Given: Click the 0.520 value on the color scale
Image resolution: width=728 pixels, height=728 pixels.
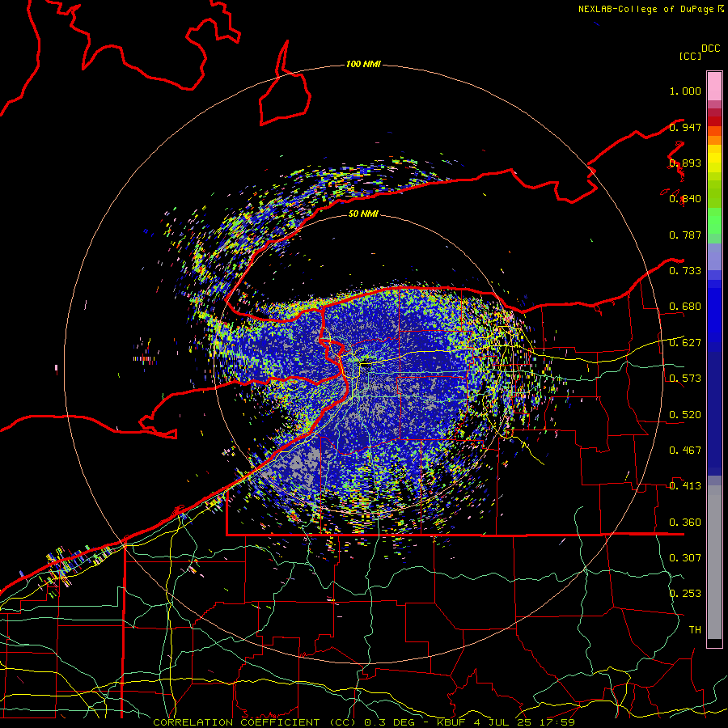Looking at the screenshot, I should click(685, 415).
